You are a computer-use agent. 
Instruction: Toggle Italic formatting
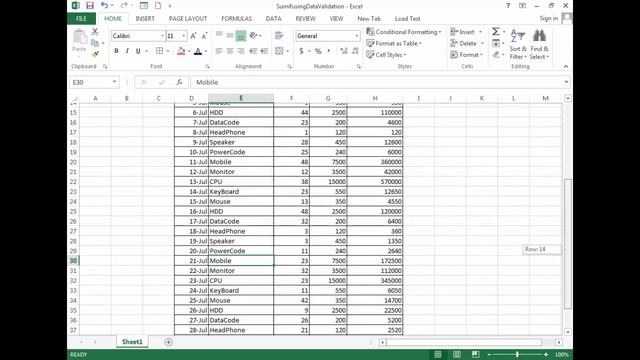127,51
